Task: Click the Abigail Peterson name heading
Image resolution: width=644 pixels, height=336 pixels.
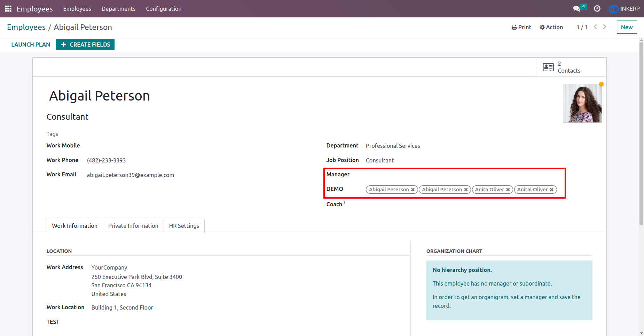Action: tap(100, 96)
